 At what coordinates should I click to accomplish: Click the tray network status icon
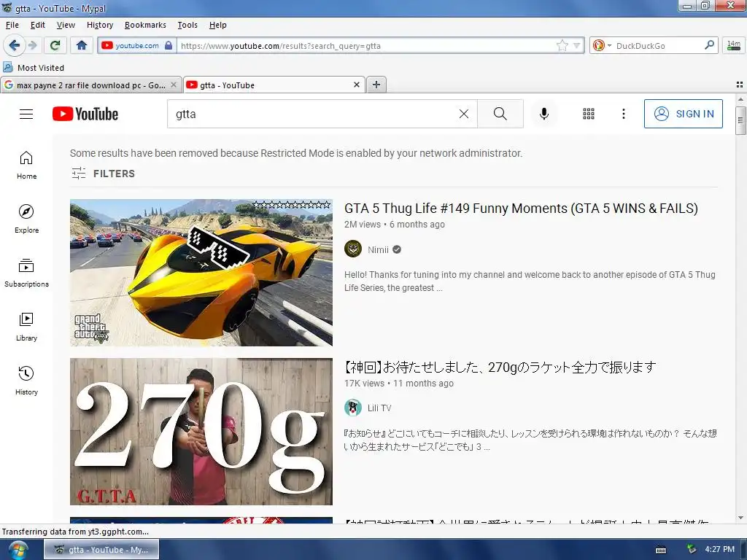pos(692,549)
